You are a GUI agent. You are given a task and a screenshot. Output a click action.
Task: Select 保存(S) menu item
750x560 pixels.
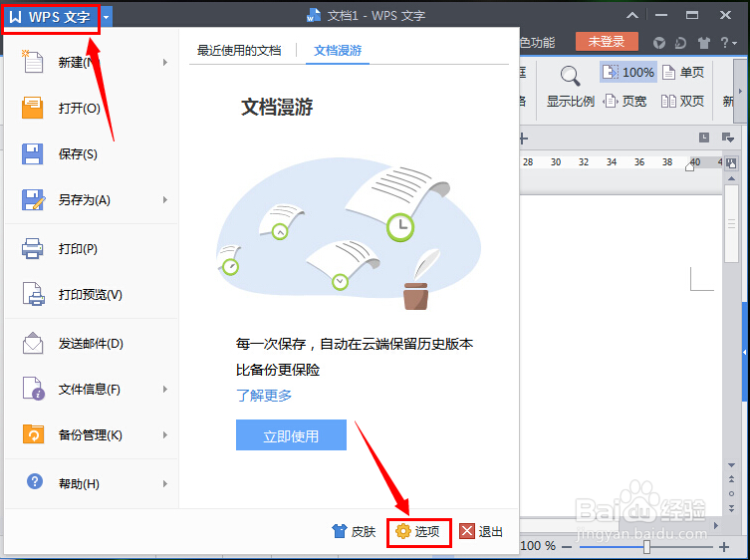pyautogui.click(x=92, y=154)
